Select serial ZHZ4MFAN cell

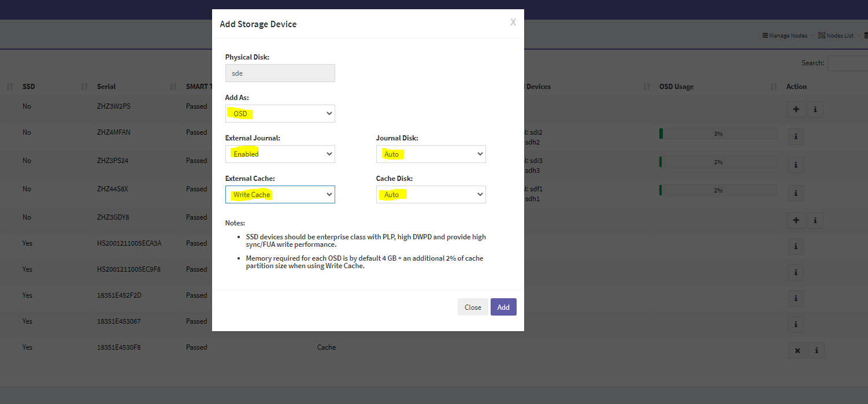tap(114, 132)
